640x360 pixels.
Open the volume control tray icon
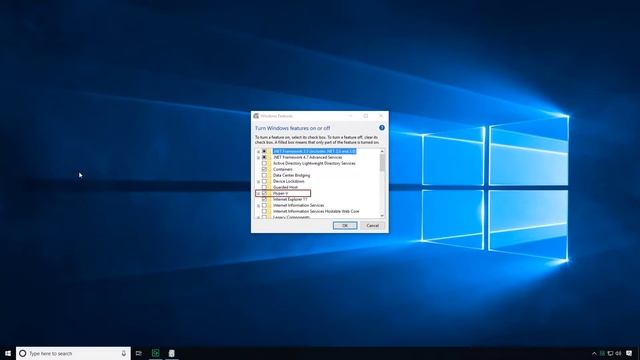(x=618, y=353)
